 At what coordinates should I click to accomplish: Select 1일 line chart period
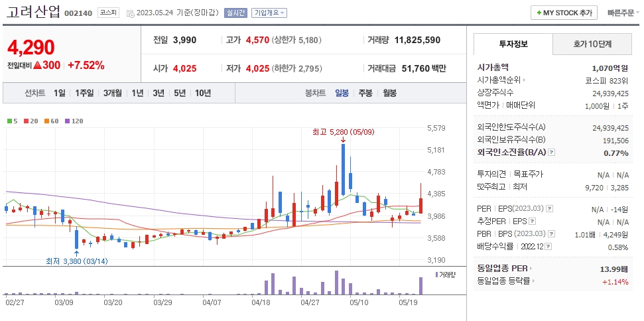pos(60,93)
